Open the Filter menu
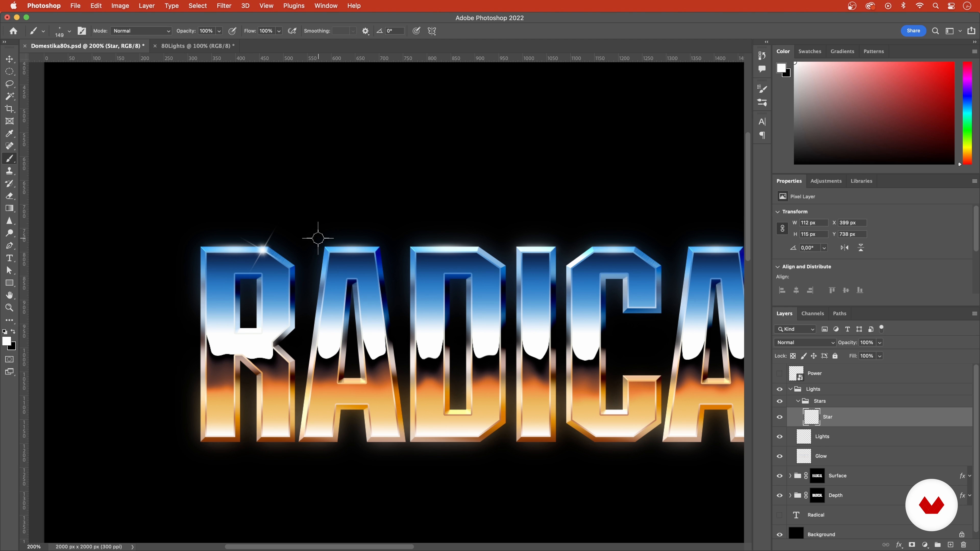 point(224,6)
